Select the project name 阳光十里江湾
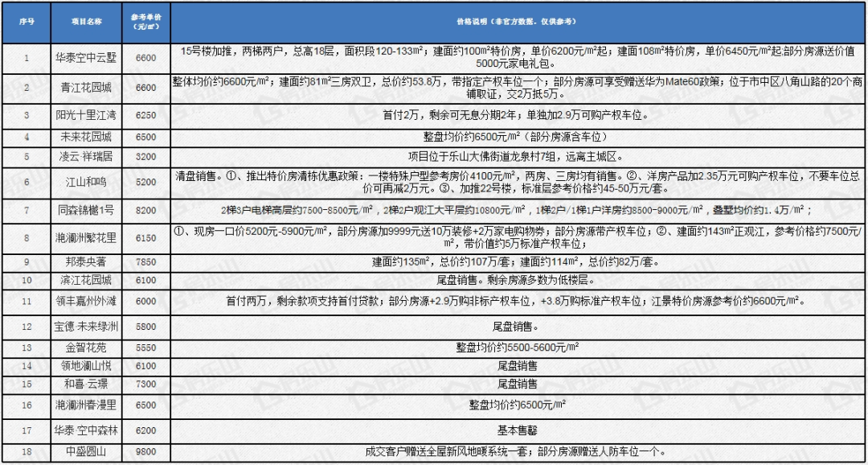868x465 pixels. pyautogui.click(x=87, y=117)
